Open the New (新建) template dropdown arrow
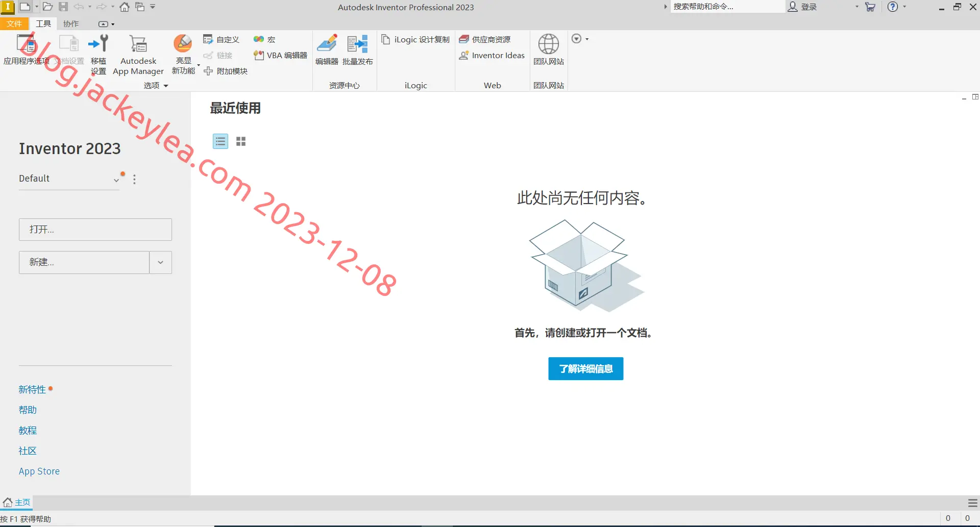Viewport: 980px width, 527px height. click(x=160, y=262)
